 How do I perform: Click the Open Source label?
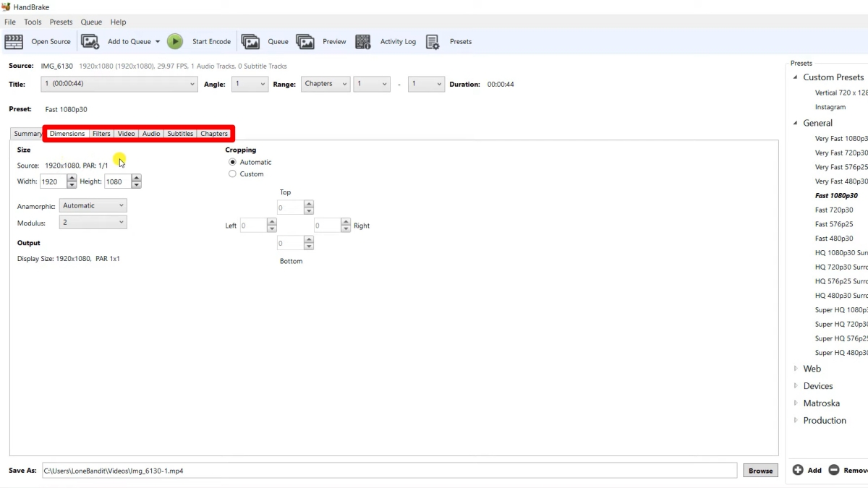point(51,41)
